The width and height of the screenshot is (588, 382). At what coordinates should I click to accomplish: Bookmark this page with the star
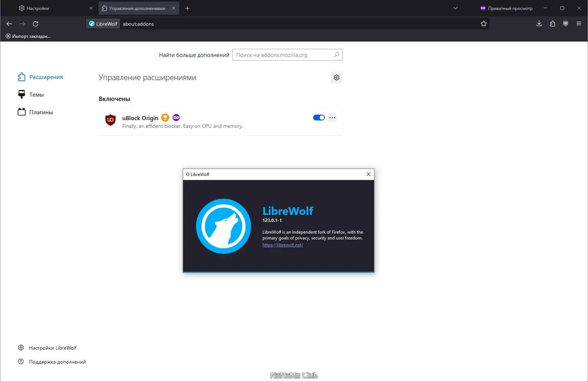(x=484, y=24)
